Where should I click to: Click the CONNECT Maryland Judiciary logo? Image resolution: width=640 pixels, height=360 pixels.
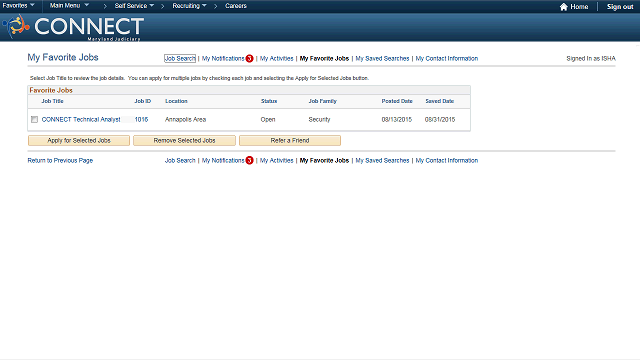coord(73,27)
